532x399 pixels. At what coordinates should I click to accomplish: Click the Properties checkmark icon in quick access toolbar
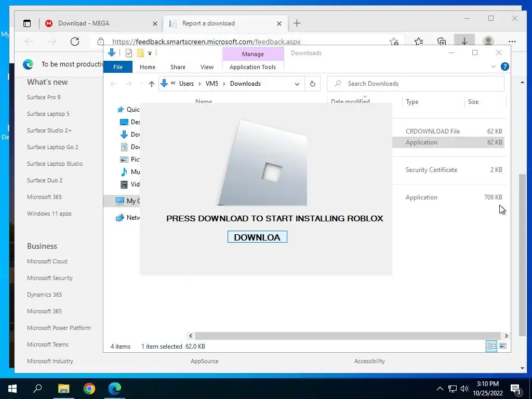click(129, 52)
